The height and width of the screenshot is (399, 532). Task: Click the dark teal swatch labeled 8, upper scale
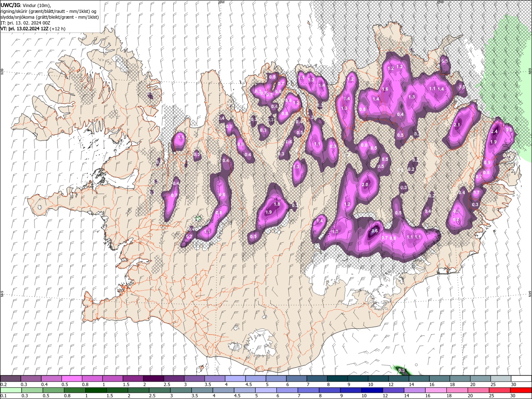click(337, 379)
